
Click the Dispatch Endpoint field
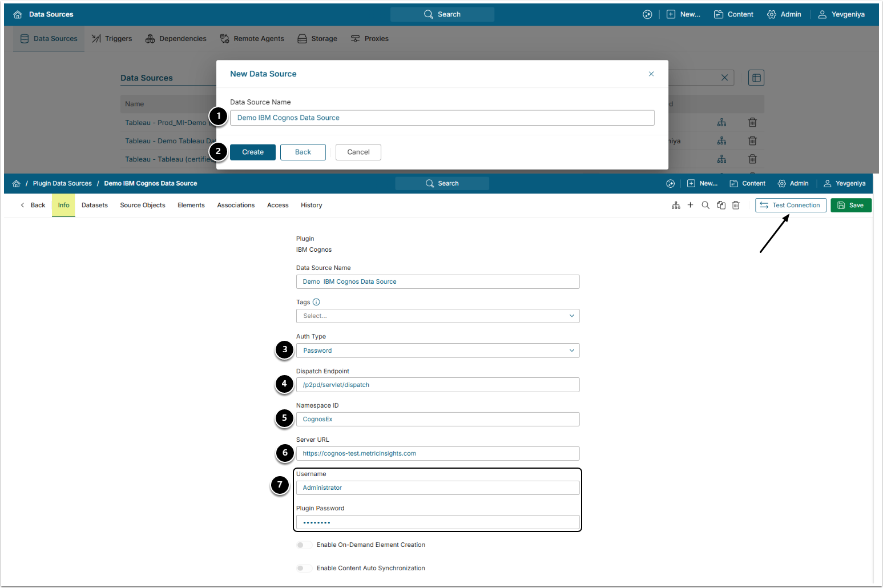[438, 385]
